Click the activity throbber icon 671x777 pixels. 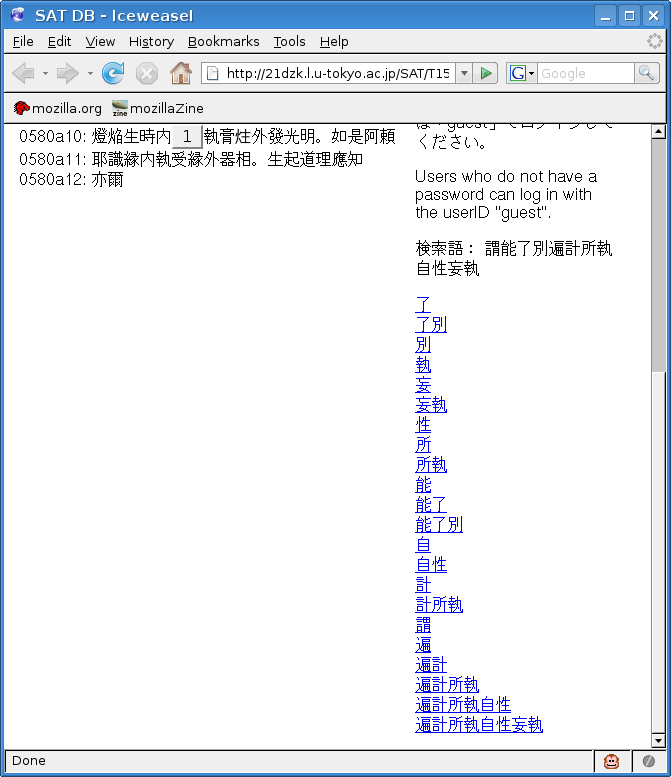pos(655,41)
